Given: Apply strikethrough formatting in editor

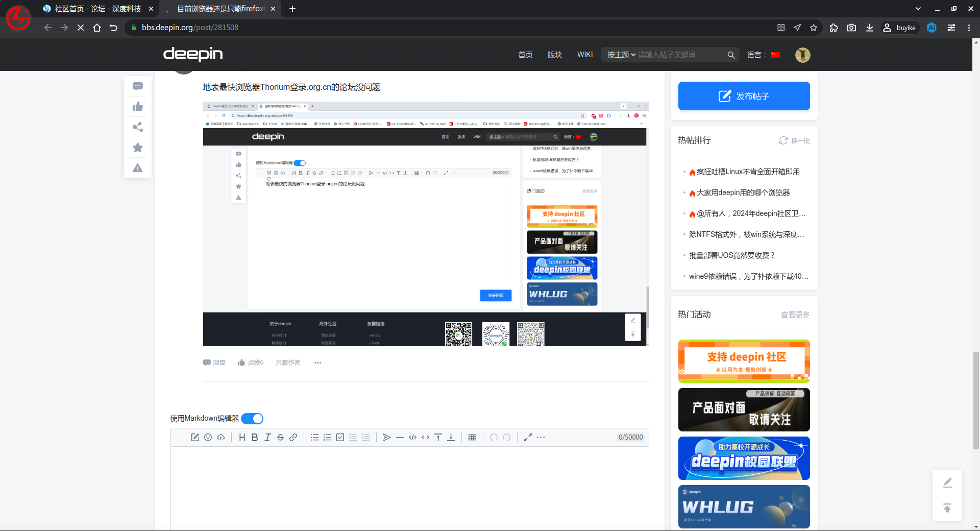Looking at the screenshot, I should tap(280, 438).
